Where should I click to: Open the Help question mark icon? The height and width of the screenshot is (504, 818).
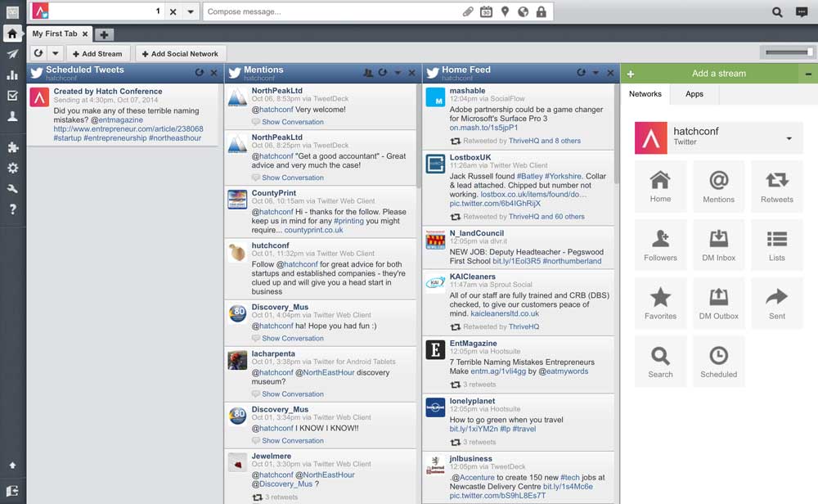(12, 209)
